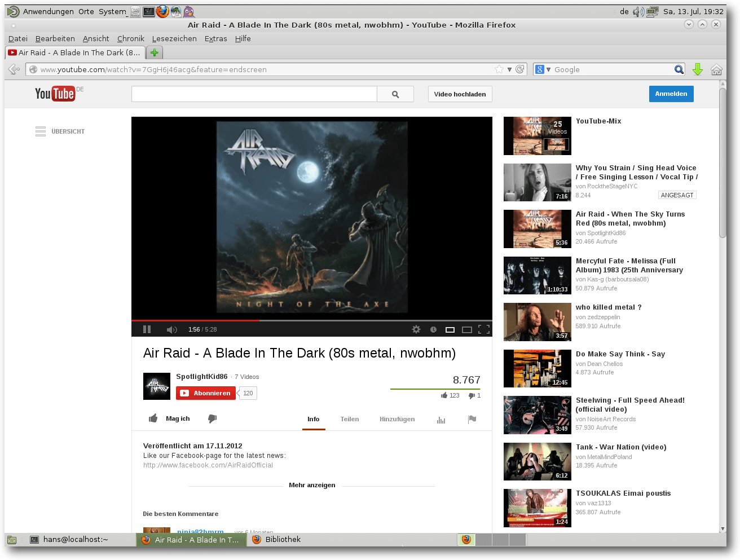Go to the Firefox home page
Image resolution: width=740 pixels, height=560 pixels.
click(716, 69)
